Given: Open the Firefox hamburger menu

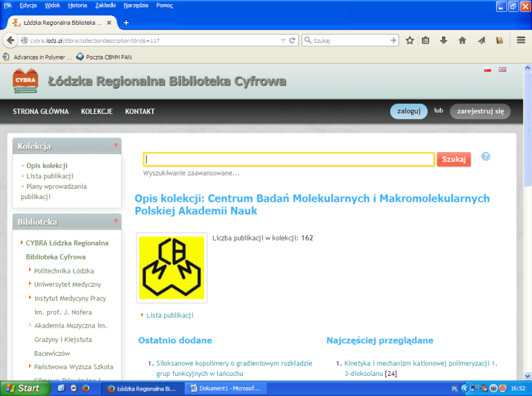Looking at the screenshot, I should click(521, 40).
